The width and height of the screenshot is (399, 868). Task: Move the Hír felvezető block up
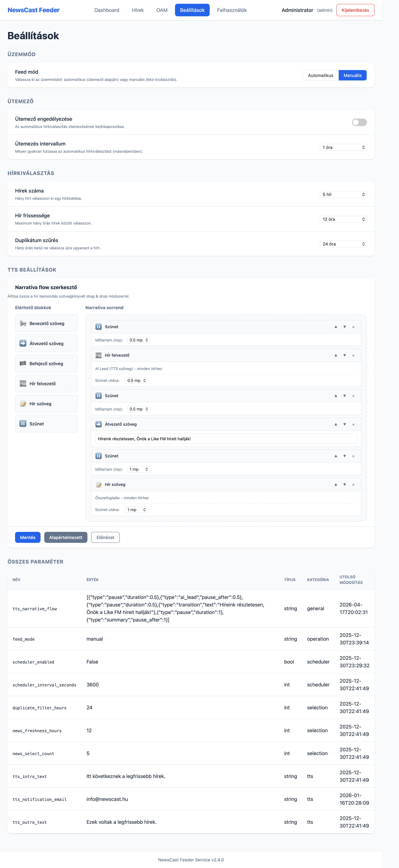click(x=336, y=355)
